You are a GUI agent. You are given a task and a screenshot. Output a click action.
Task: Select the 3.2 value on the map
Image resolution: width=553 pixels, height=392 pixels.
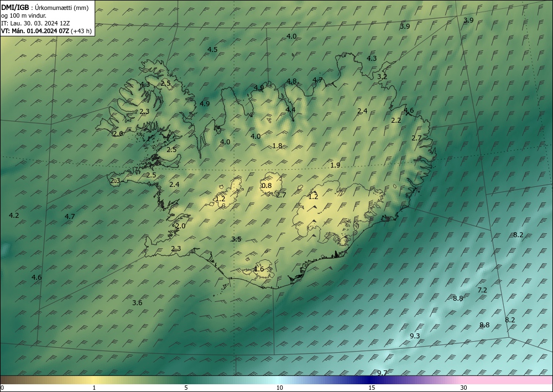click(x=382, y=76)
